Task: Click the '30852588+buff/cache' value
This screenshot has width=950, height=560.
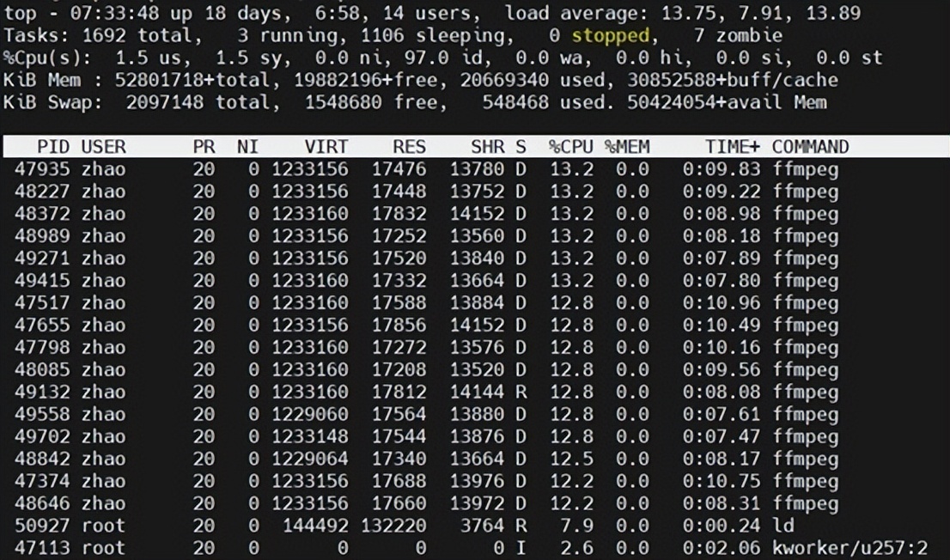Action: tap(733, 80)
